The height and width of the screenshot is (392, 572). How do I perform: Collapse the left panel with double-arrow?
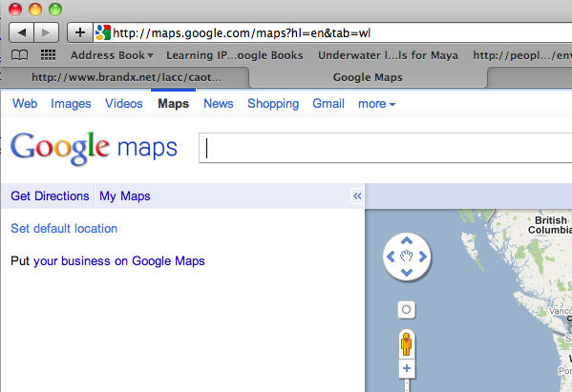click(x=357, y=196)
